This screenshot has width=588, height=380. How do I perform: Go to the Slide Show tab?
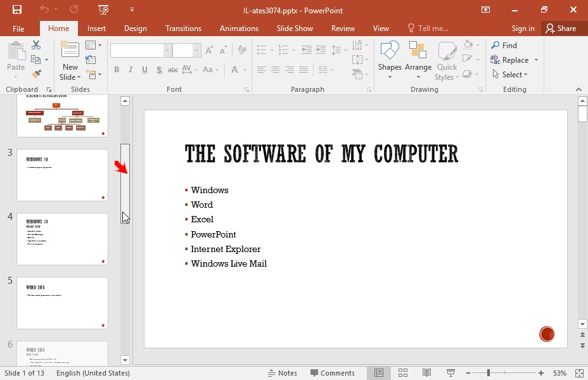[x=295, y=28]
